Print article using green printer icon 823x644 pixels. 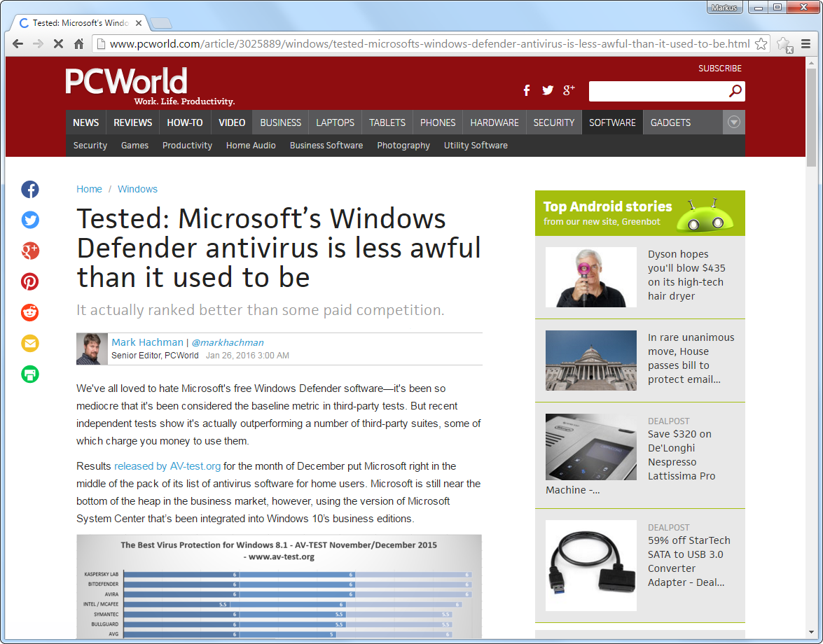(30, 374)
